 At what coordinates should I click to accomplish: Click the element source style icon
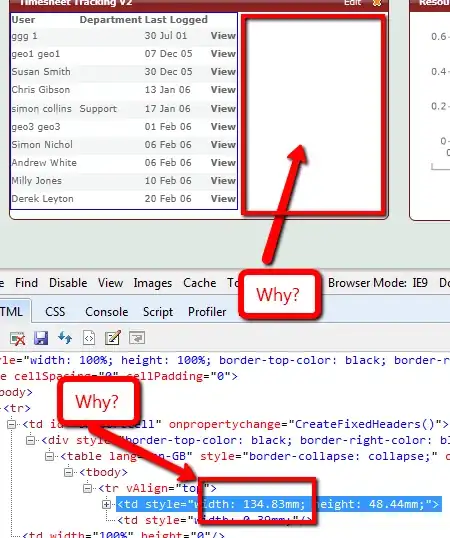89,338
